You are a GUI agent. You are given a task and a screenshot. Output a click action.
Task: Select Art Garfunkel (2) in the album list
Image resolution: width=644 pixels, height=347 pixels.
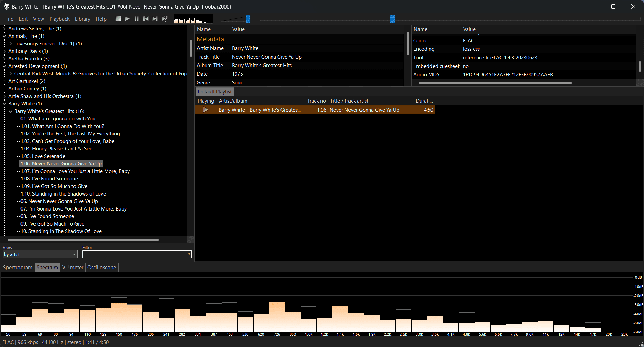(27, 81)
